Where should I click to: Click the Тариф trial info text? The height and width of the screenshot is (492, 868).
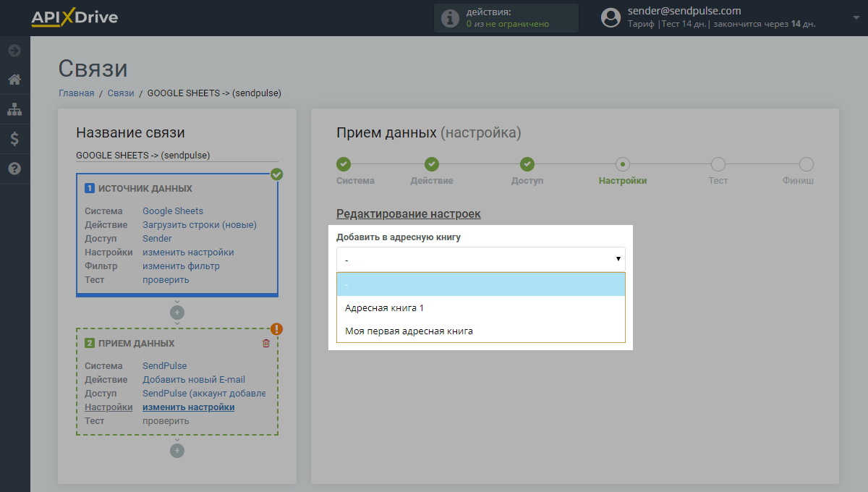[721, 24]
